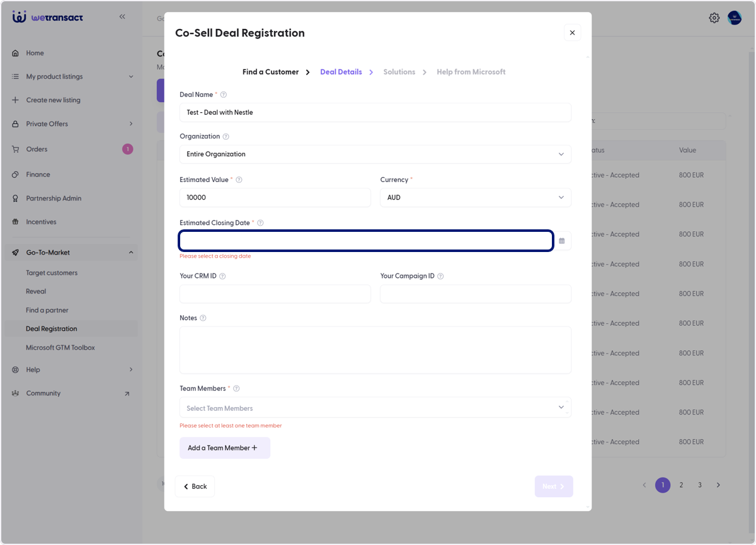756x545 pixels.
Task: Click Add a Team Member button
Action: [x=225, y=448]
